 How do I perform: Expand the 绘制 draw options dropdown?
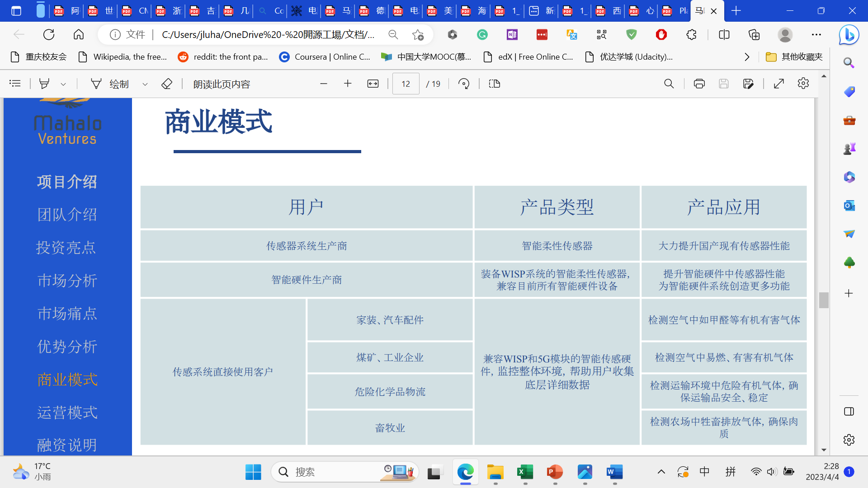[145, 84]
